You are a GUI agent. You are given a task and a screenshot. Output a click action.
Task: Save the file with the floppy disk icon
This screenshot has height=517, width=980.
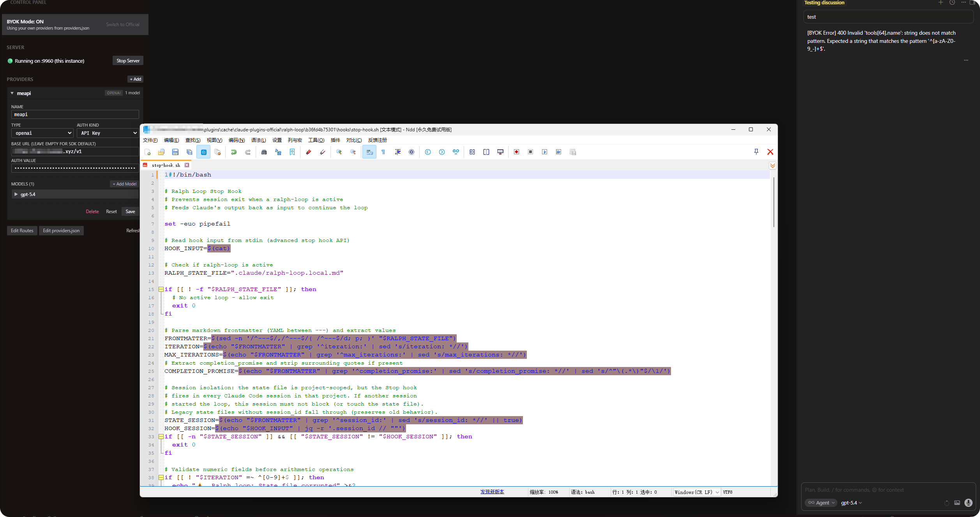(175, 152)
